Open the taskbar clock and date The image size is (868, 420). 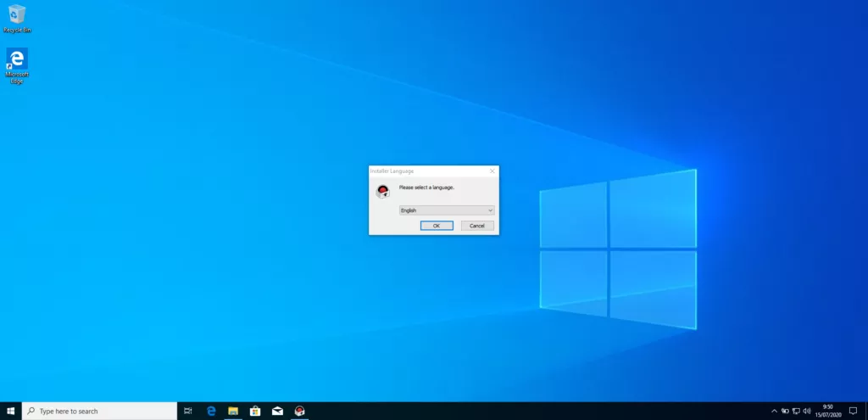[x=828, y=411]
